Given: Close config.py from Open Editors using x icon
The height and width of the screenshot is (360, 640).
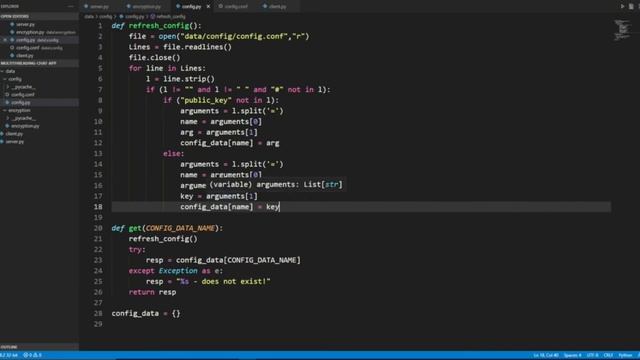Looking at the screenshot, I should (x=5, y=40).
